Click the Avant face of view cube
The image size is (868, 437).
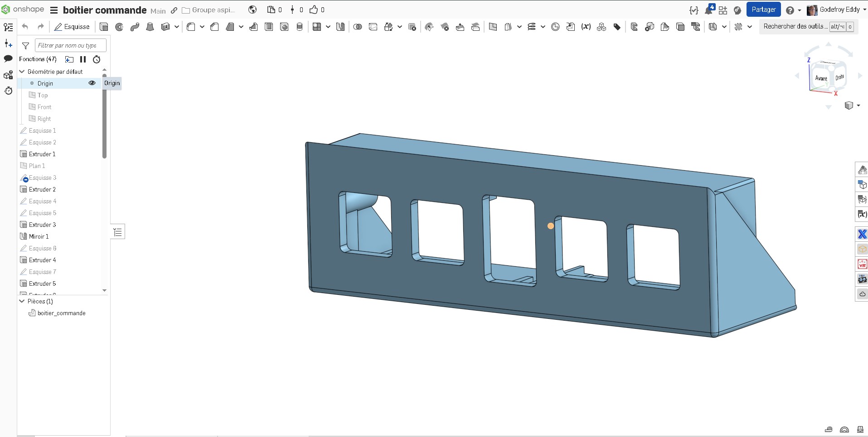[x=821, y=78]
